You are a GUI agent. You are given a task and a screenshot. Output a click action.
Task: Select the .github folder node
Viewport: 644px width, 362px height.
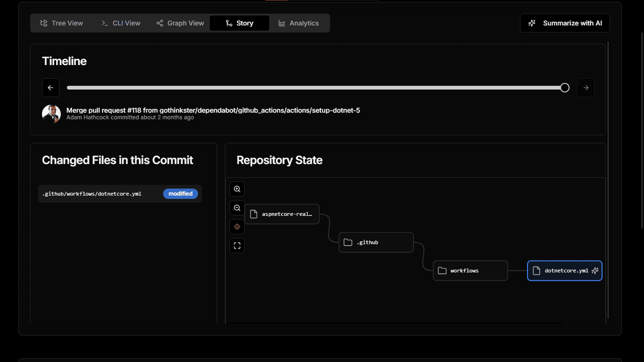[x=376, y=242]
